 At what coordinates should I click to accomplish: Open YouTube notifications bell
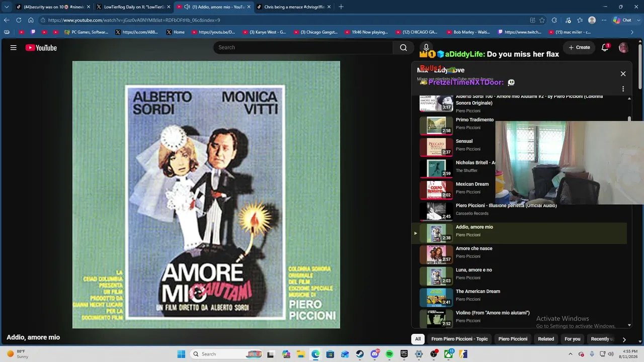[605, 47]
